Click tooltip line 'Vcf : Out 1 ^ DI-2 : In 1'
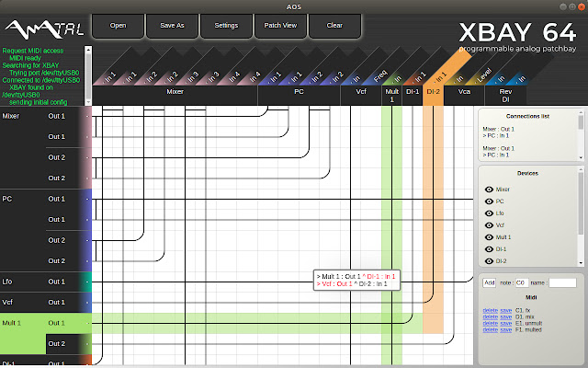Viewport: 588px width, 368px height. click(352, 284)
